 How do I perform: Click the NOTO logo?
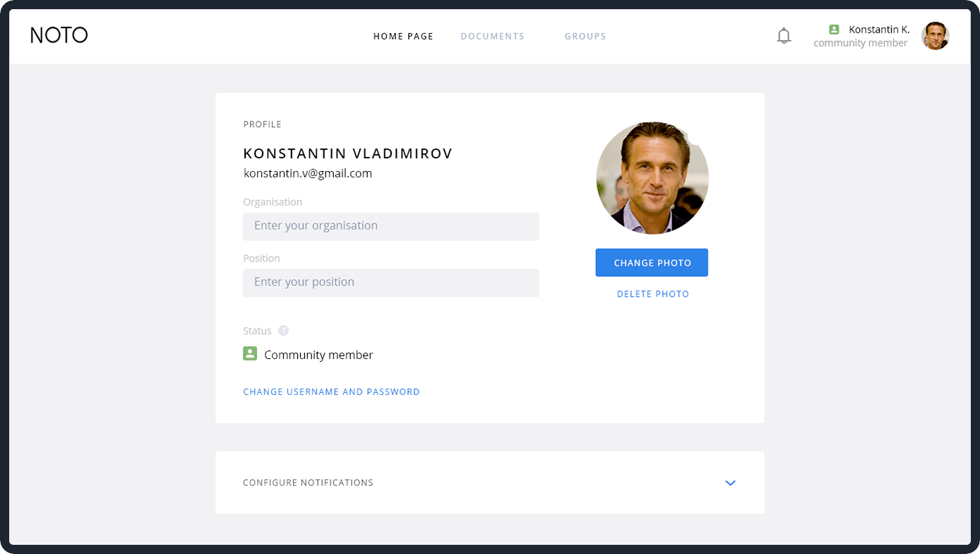tap(59, 35)
